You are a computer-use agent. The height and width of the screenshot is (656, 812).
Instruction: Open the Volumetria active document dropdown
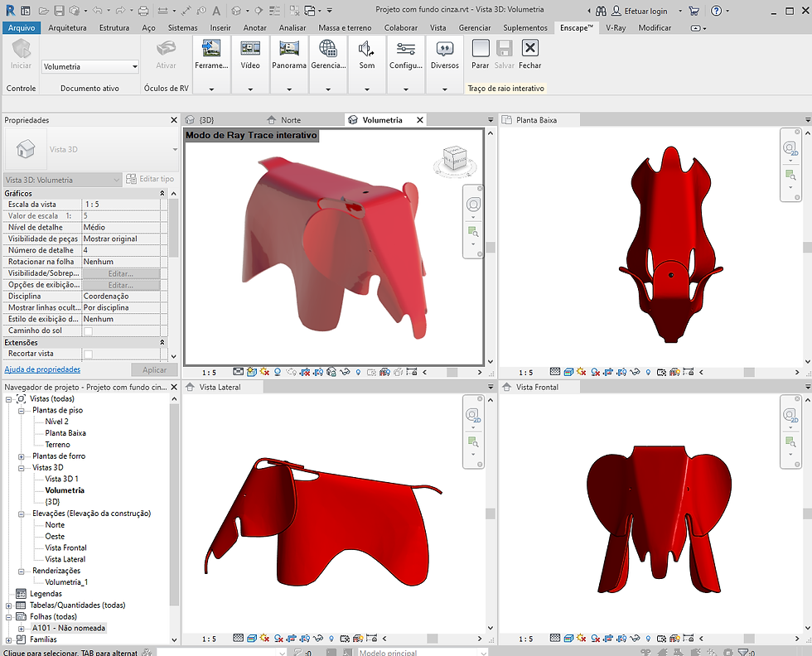pos(134,66)
